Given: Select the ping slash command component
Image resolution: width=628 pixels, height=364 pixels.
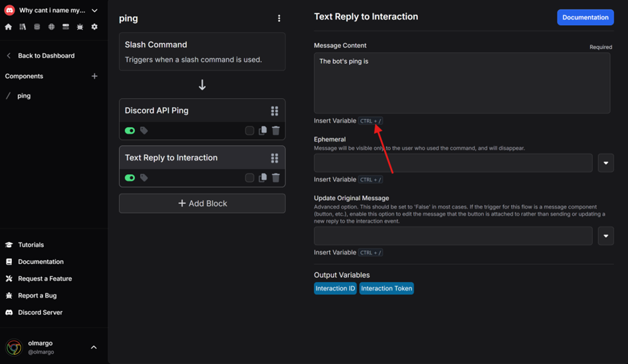Looking at the screenshot, I should pyautogui.click(x=24, y=96).
